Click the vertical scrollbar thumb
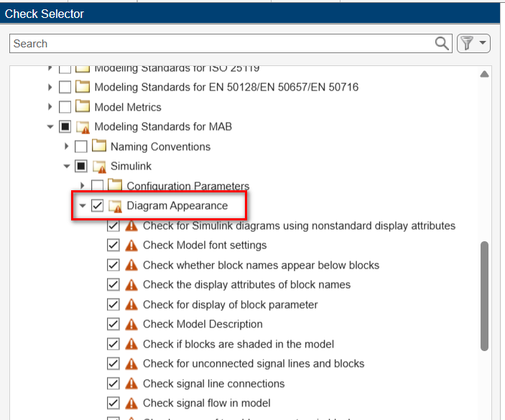Image resolution: width=505 pixels, height=420 pixels. [484, 296]
